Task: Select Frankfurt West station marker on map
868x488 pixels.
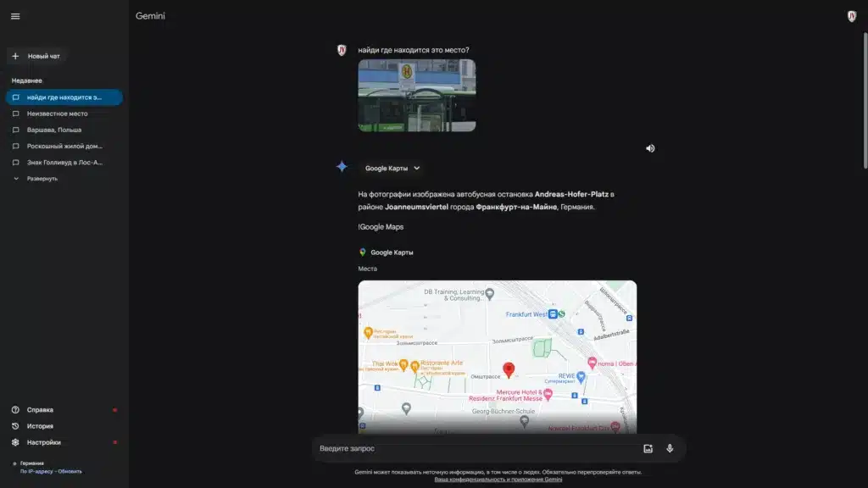Action: click(x=553, y=314)
